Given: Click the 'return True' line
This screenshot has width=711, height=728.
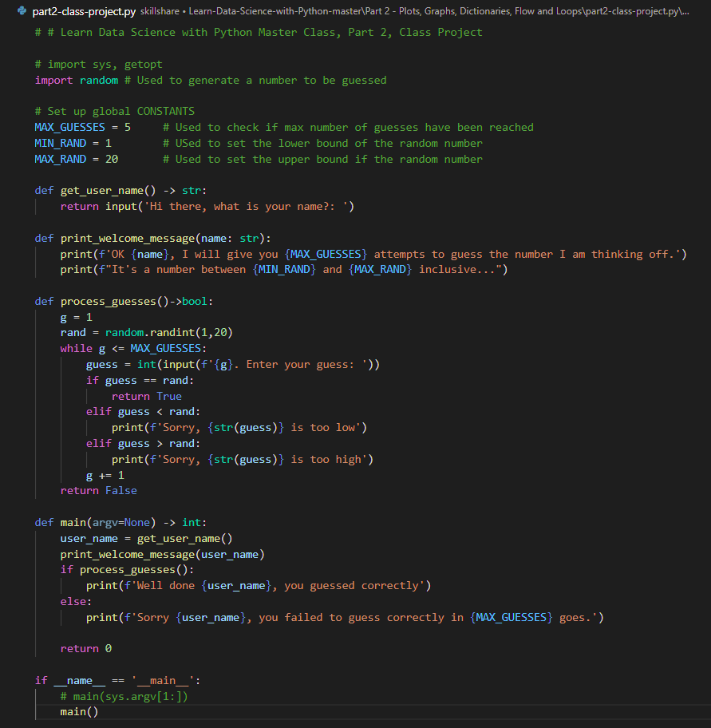Looking at the screenshot, I should click(147, 396).
